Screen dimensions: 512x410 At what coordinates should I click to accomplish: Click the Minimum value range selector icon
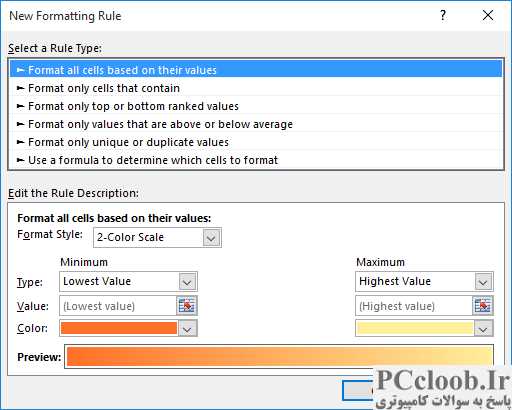click(187, 305)
